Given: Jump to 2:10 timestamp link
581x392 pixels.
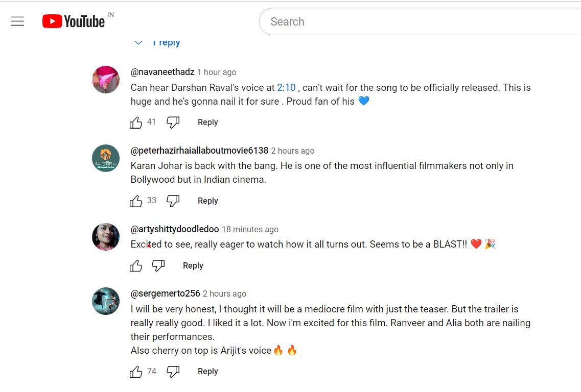Looking at the screenshot, I should pos(286,88).
